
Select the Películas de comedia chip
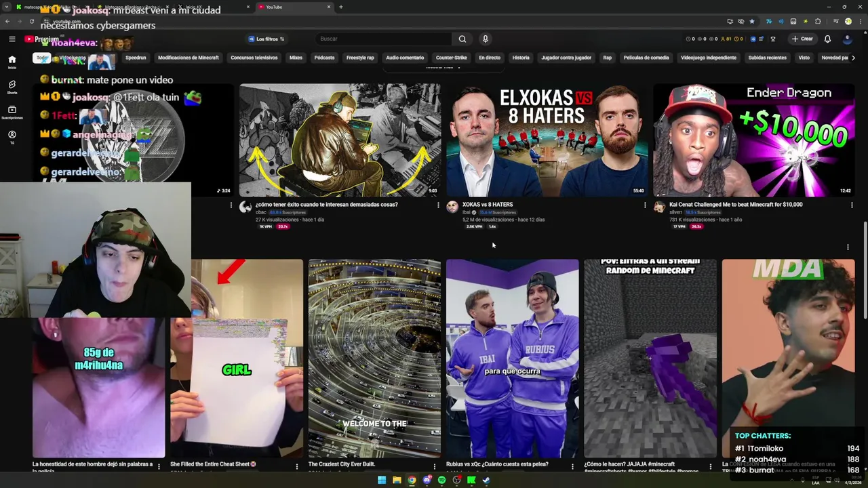pos(646,58)
